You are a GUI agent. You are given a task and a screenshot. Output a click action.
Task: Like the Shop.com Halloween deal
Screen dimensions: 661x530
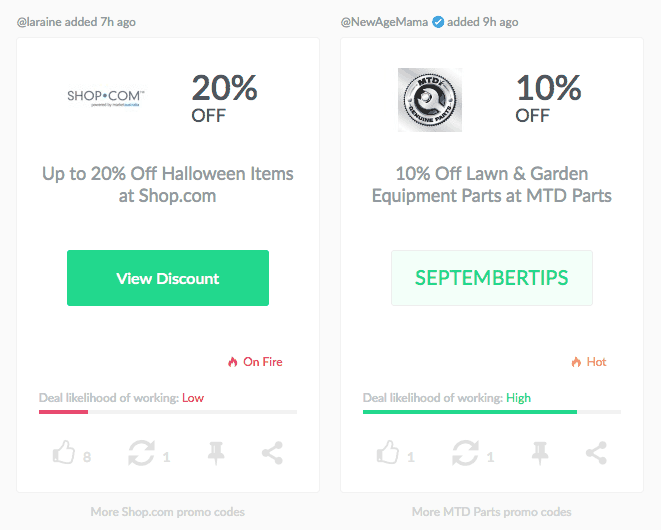[x=64, y=452]
